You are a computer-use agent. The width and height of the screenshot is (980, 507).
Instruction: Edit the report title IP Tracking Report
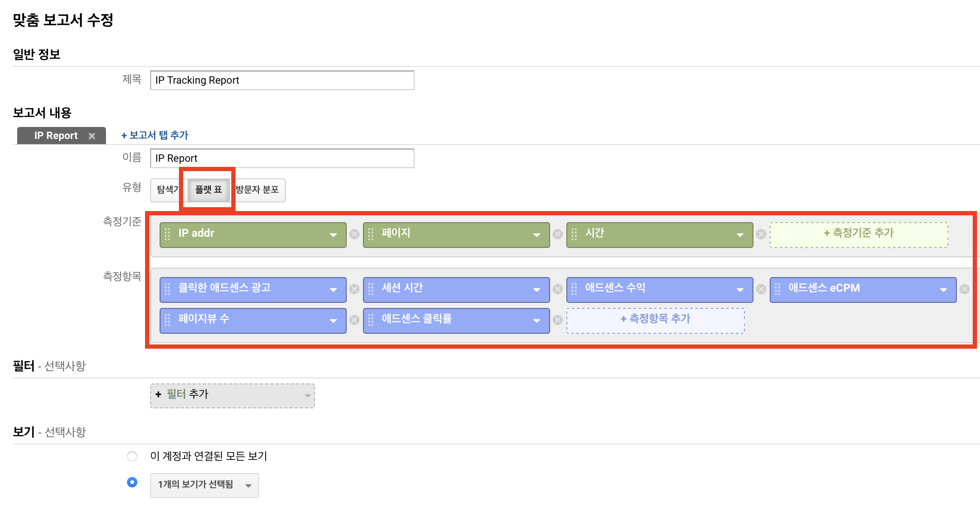281,80
